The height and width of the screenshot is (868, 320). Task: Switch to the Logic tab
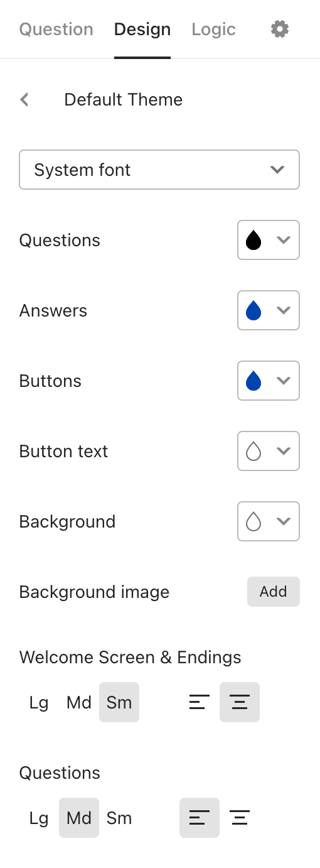tap(213, 30)
